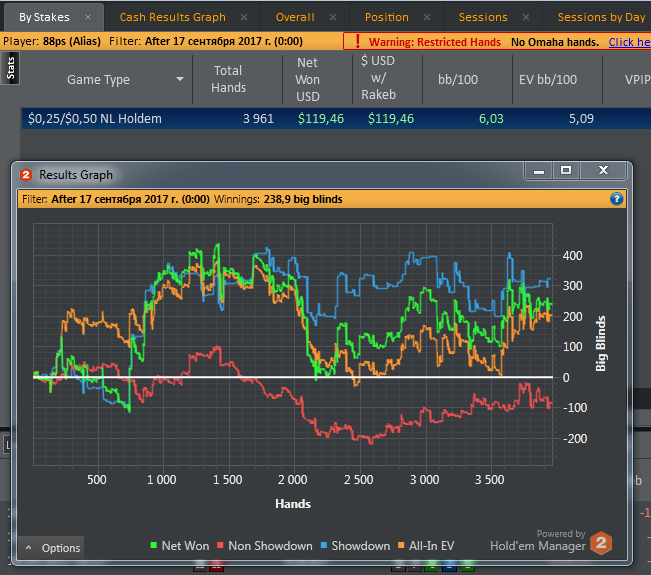651x575 pixels.
Task: Click the Results Graph window title icon
Action: click(x=26, y=174)
